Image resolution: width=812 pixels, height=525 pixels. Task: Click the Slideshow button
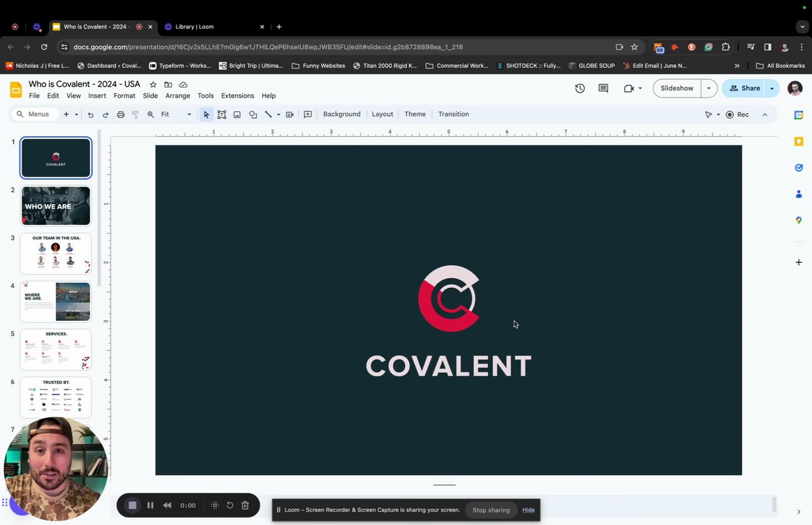click(677, 89)
